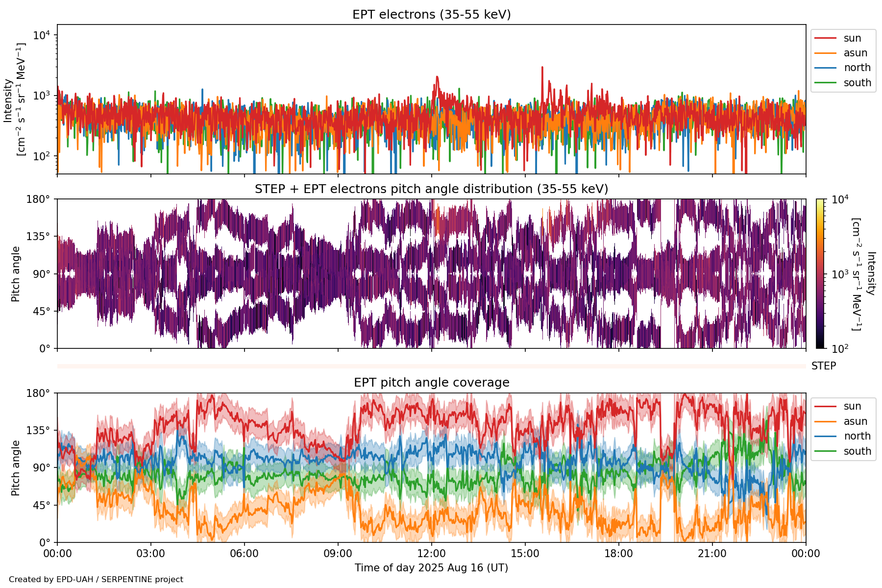Click the intensity colorbar gradient
This screenshot has height=588, width=882.
pyautogui.click(x=820, y=273)
